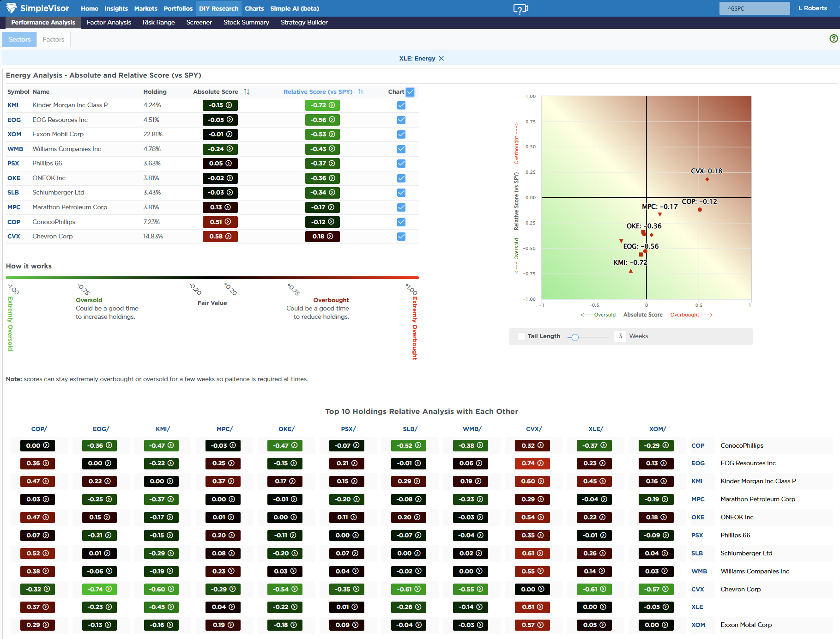Open L Roberts account menu
This screenshot has width=840, height=639.
pos(812,8)
